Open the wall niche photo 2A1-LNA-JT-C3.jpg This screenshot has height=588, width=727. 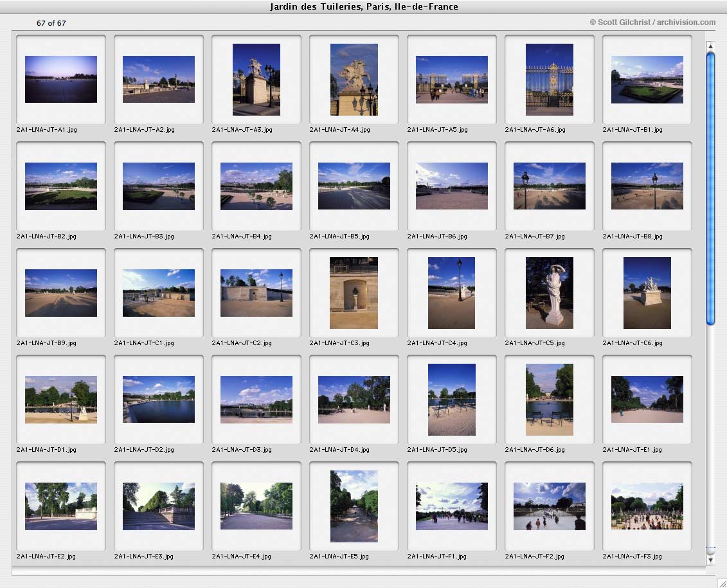tap(354, 293)
